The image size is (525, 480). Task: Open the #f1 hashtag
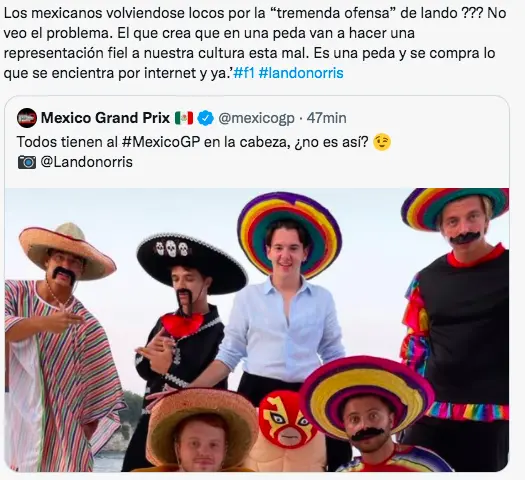[244, 73]
